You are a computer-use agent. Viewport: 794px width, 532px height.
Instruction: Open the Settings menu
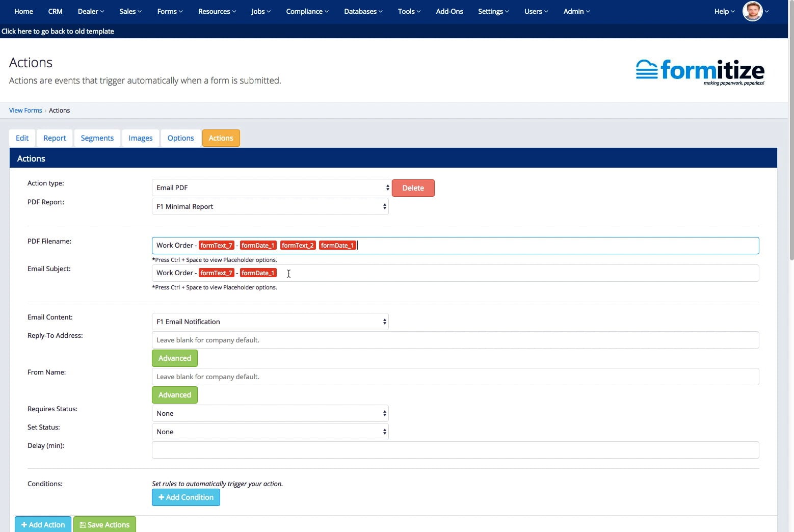coord(493,11)
